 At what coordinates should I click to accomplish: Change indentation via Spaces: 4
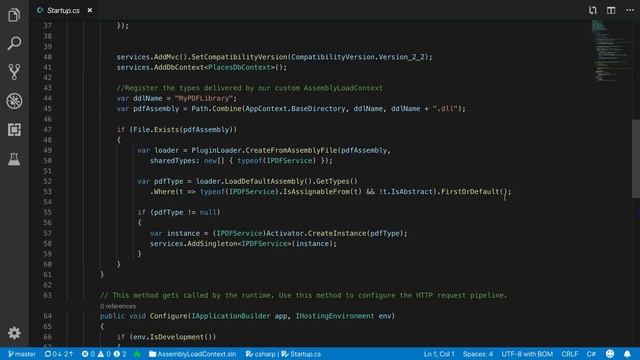(478, 354)
